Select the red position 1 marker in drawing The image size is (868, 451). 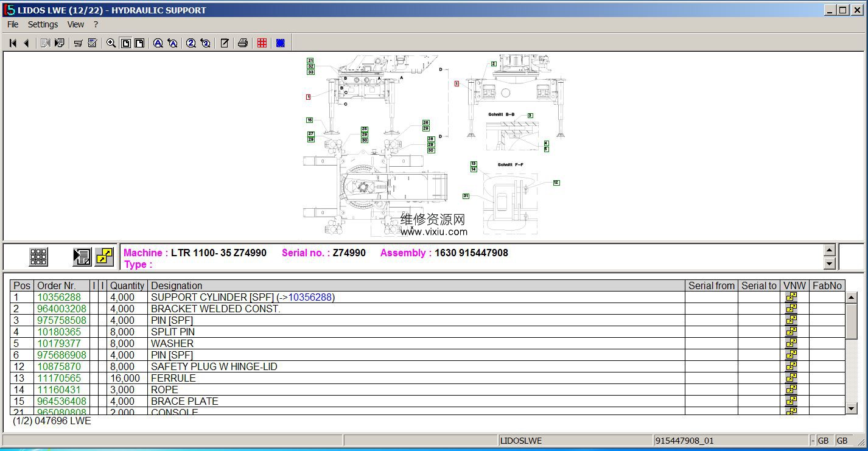coord(309,97)
